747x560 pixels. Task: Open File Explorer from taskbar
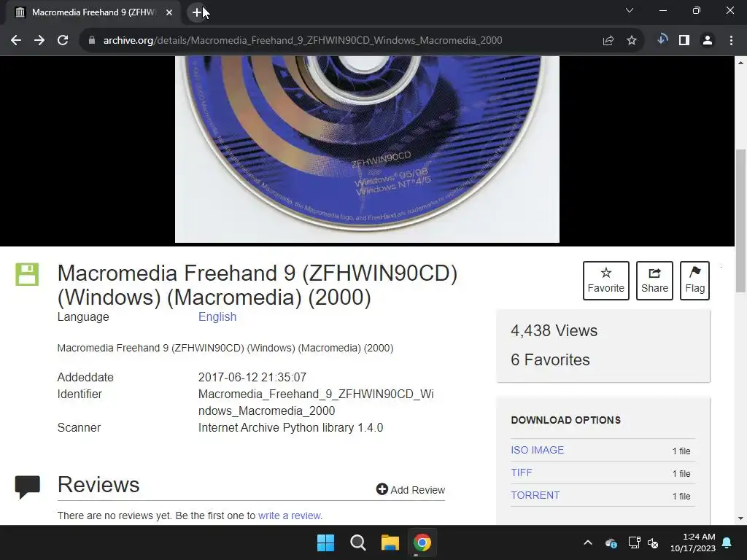390,542
